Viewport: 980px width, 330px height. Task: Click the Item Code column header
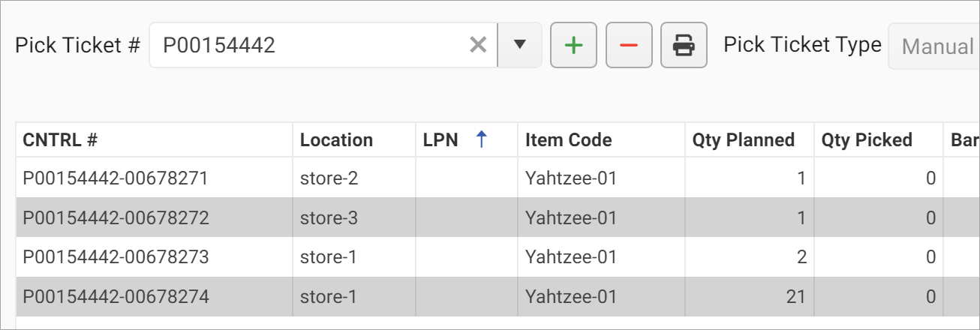pos(568,140)
